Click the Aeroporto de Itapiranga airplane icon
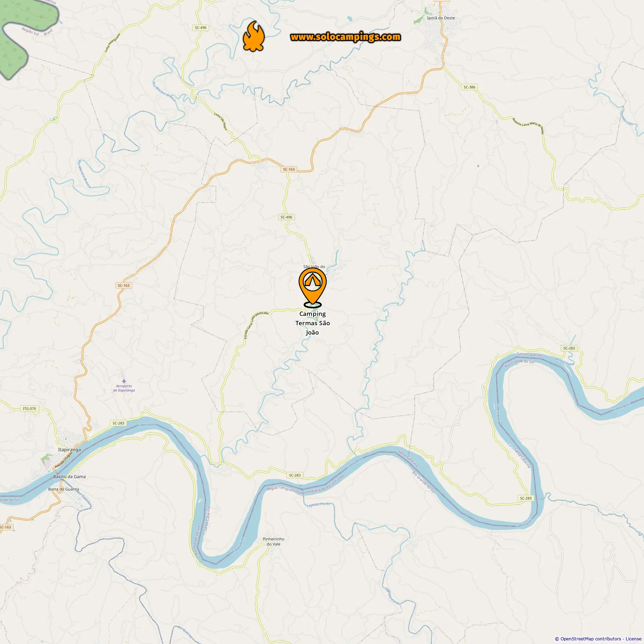 tap(124, 381)
